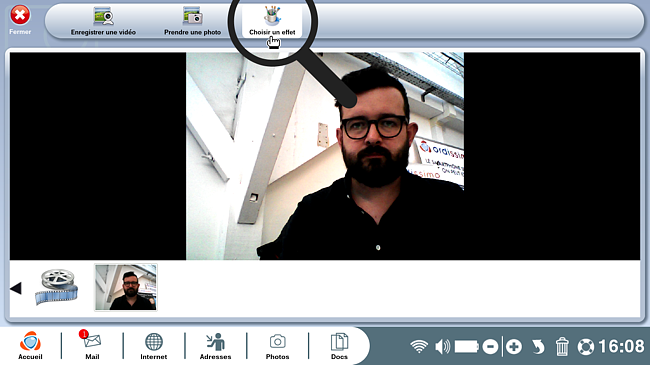650x365 pixels.
Task: Open the film reel video gallery
Action: [x=56, y=287]
